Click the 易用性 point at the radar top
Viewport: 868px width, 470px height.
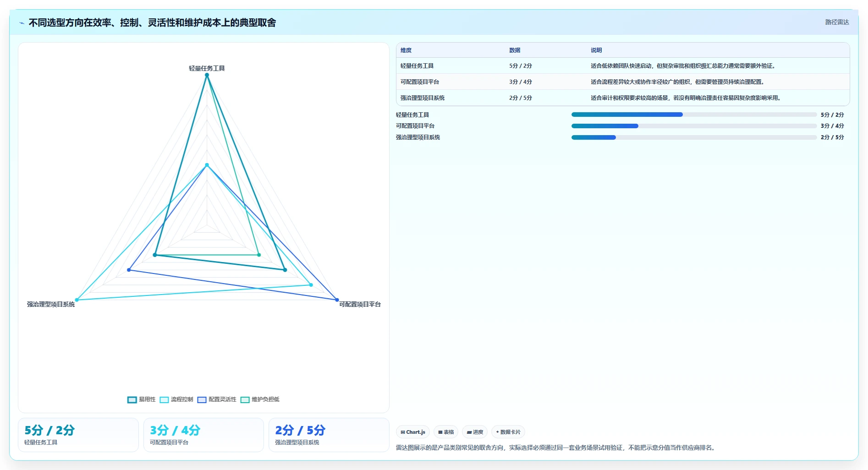(x=207, y=75)
